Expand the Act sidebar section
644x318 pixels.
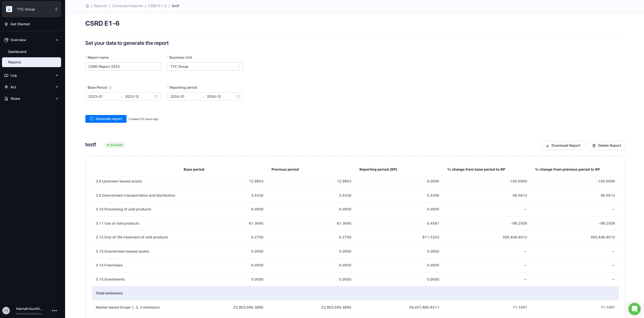coord(31,87)
